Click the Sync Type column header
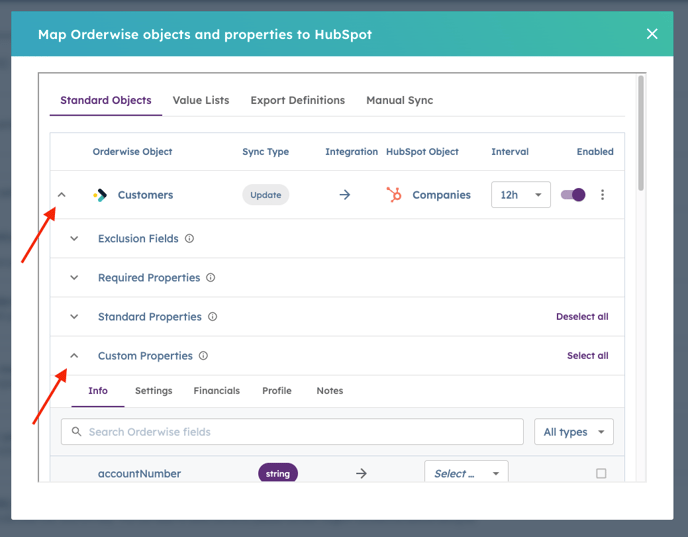 [x=265, y=152]
